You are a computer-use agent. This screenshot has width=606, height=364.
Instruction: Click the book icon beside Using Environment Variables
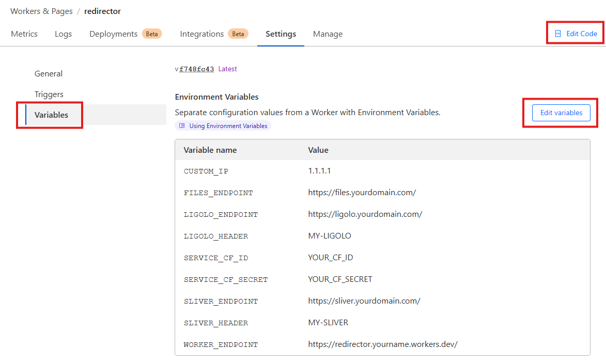[182, 126]
